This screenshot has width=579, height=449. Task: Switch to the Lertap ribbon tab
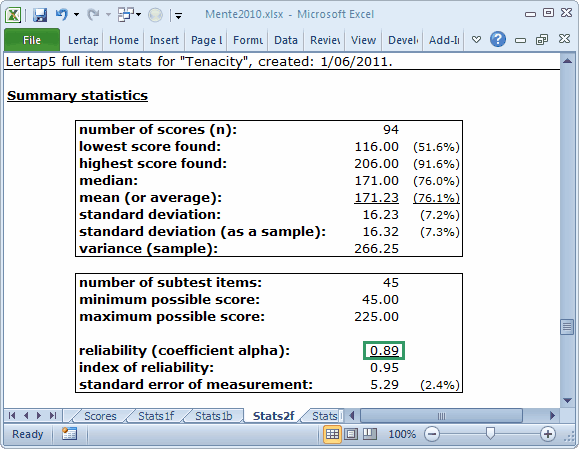[83, 40]
